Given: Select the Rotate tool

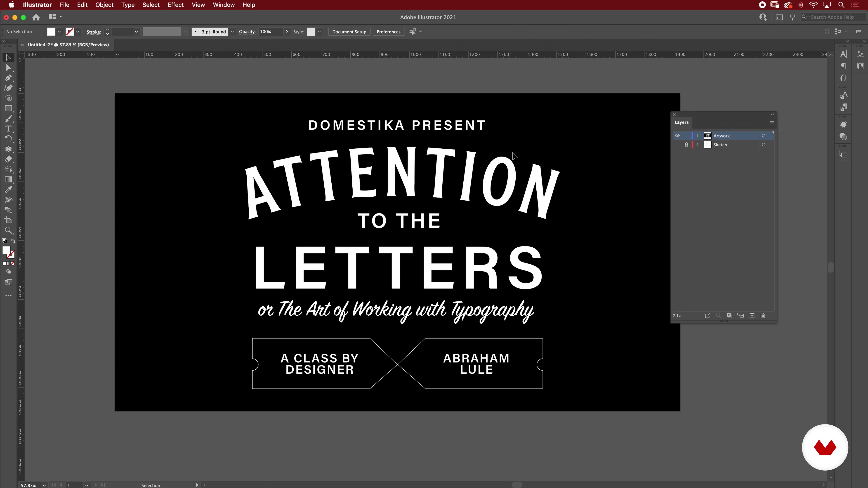Looking at the screenshot, I should pos(8,139).
